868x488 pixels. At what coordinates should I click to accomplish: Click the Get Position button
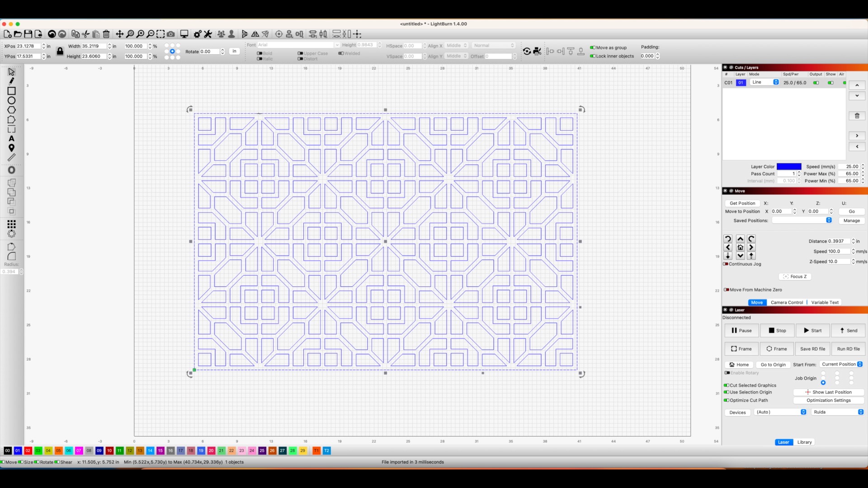[x=742, y=203]
